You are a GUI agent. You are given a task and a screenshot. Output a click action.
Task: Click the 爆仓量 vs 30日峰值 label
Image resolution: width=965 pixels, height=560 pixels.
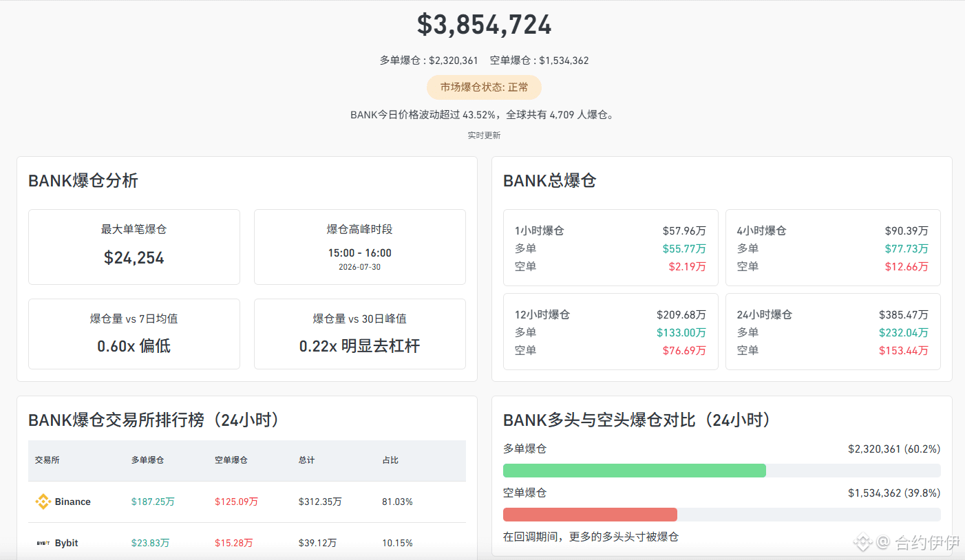click(x=360, y=319)
